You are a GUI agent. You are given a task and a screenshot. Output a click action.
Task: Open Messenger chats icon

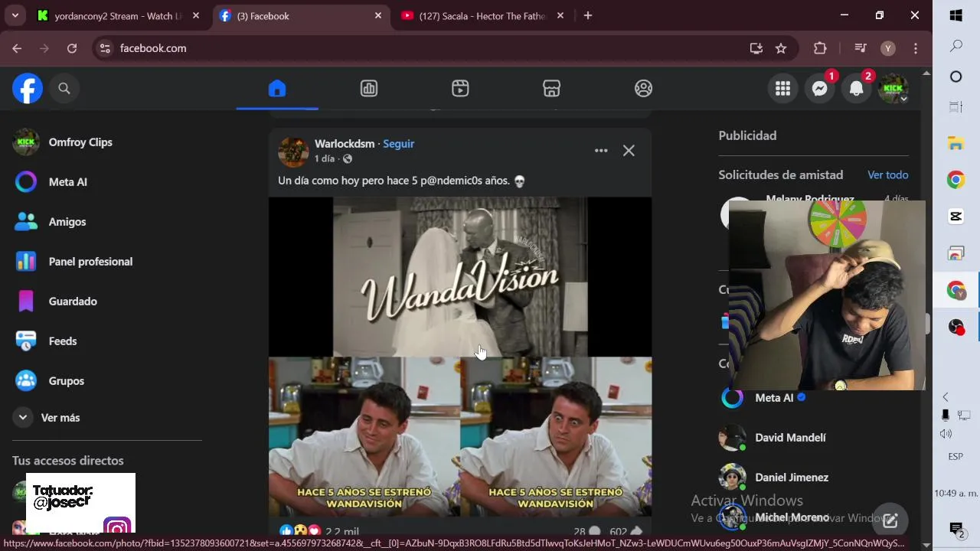819,89
